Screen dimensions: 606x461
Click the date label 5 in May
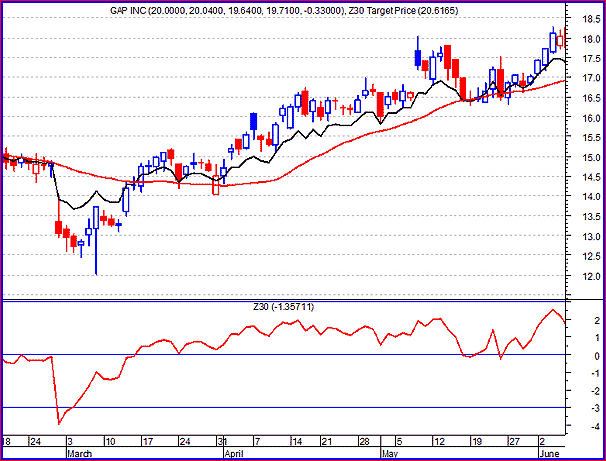(x=400, y=441)
